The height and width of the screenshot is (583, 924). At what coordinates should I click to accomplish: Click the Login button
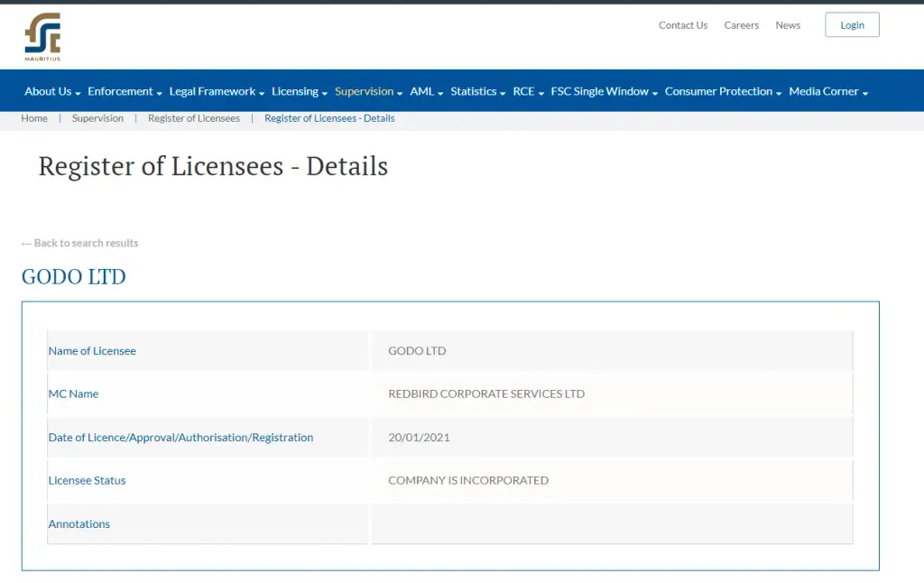[852, 24]
